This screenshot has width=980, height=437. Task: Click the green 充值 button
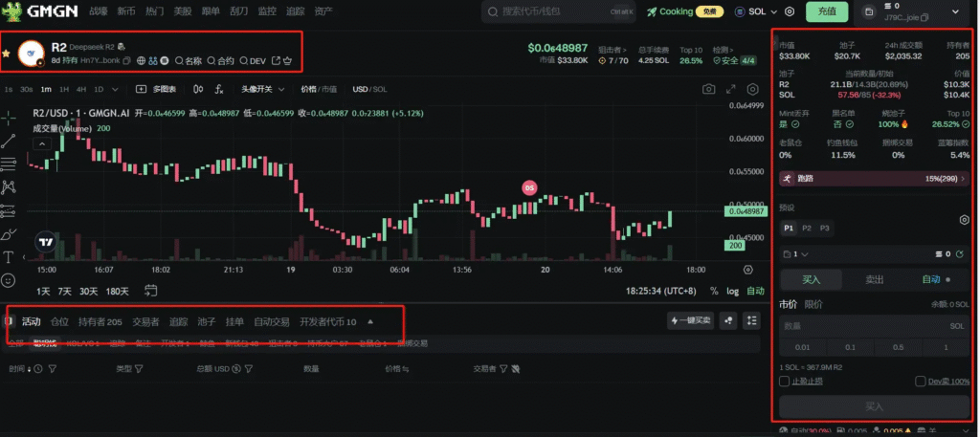[826, 11]
